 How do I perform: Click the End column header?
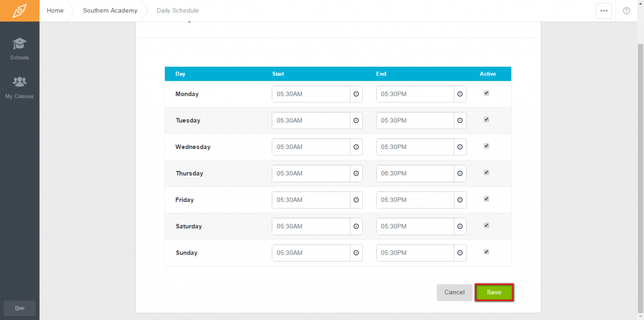pyautogui.click(x=381, y=74)
